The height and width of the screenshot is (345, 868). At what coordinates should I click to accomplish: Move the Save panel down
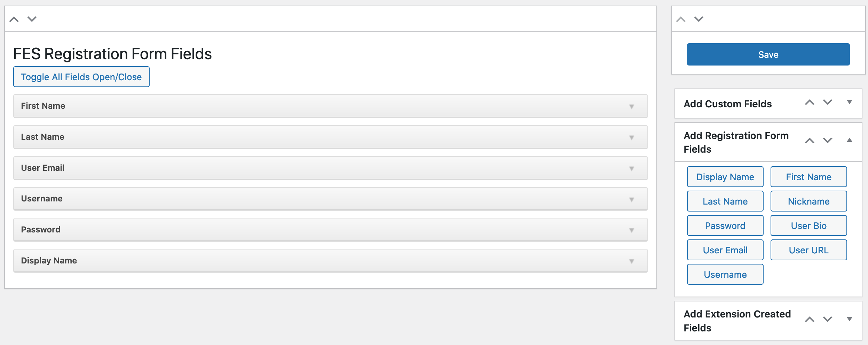(x=699, y=19)
